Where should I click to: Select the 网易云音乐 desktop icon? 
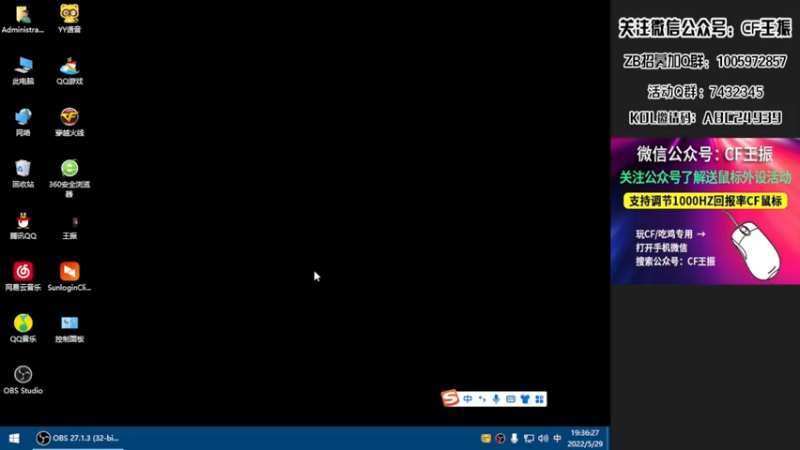tap(23, 277)
